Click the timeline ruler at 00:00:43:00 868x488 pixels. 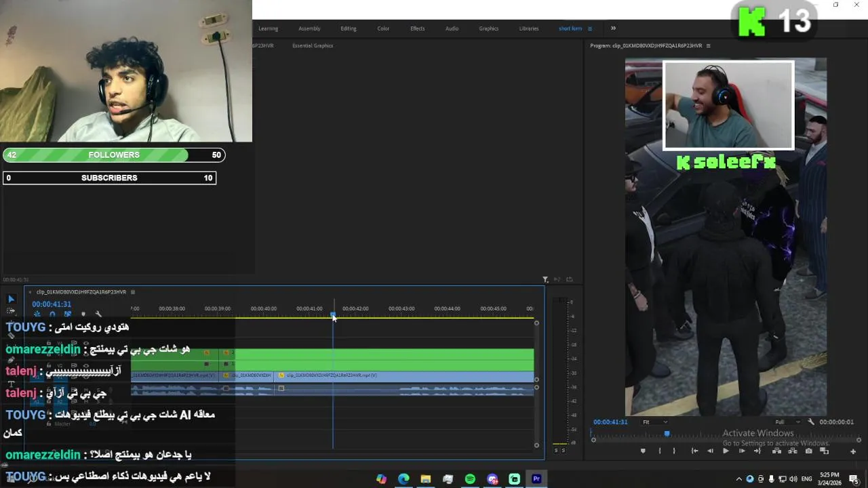(x=401, y=309)
